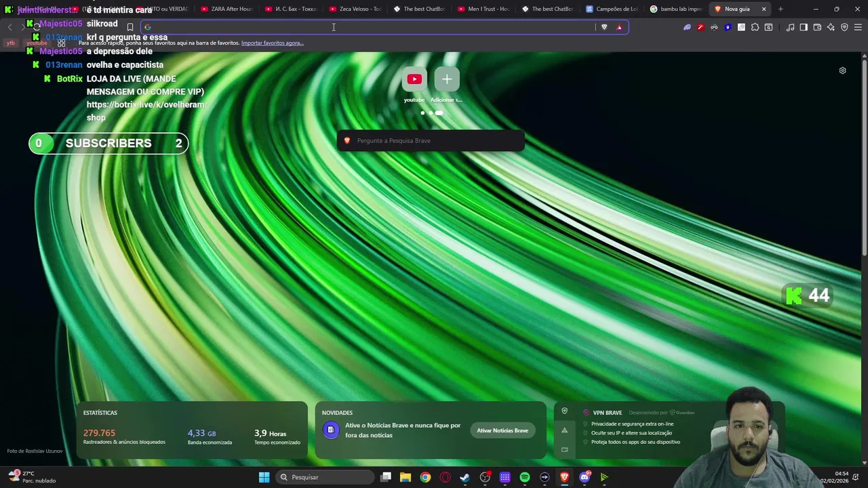The width and height of the screenshot is (868, 488).
Task: Switch to the 'И. С. Бах' YouTube tab
Action: coord(290,9)
